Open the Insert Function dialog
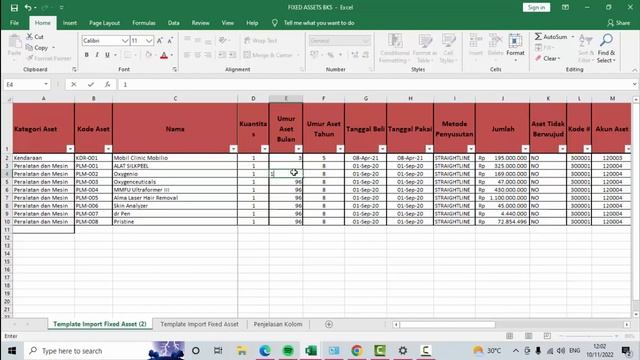The image size is (640, 360). click(107, 84)
